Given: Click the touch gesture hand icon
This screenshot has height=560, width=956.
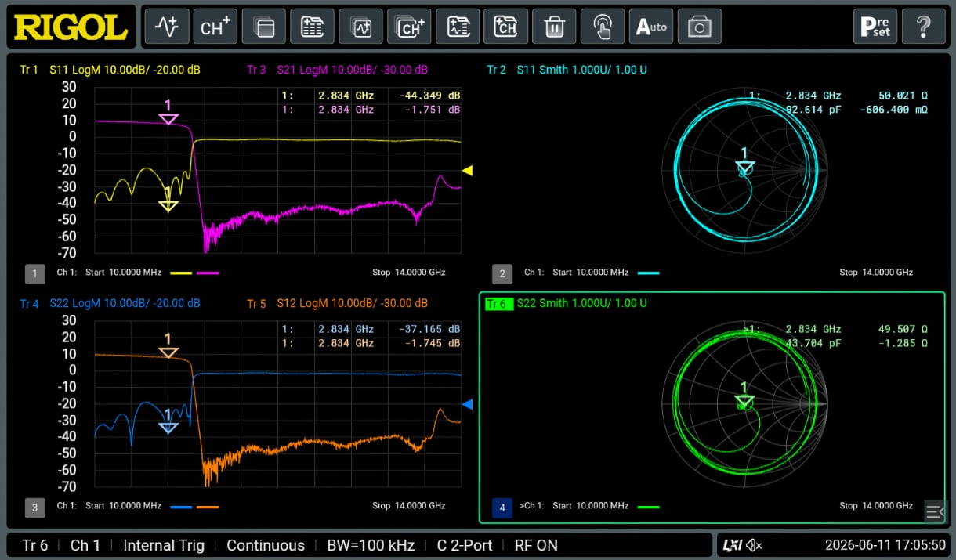Looking at the screenshot, I should [x=603, y=27].
